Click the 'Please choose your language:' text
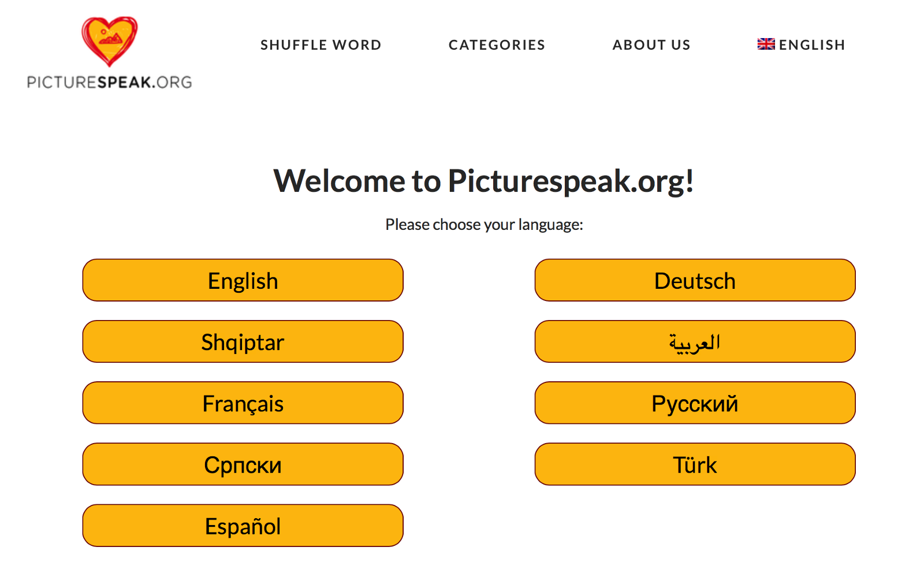Viewport: 924px width, 584px height. point(484,224)
